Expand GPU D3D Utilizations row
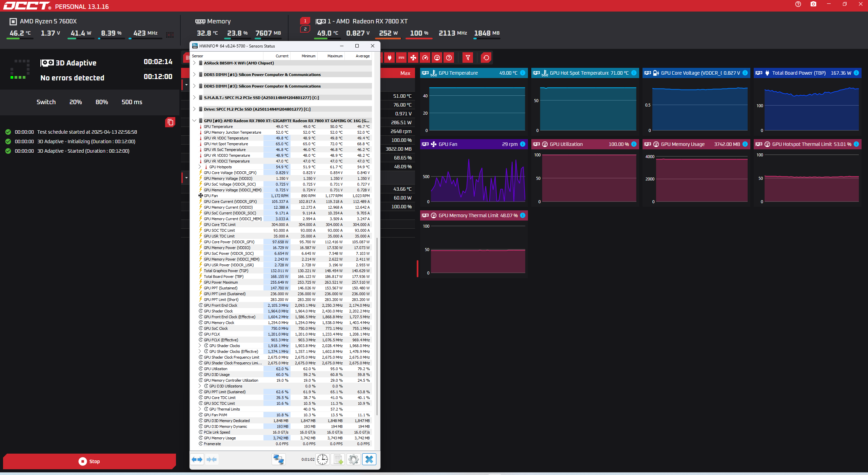The width and height of the screenshot is (868, 475). (200, 386)
